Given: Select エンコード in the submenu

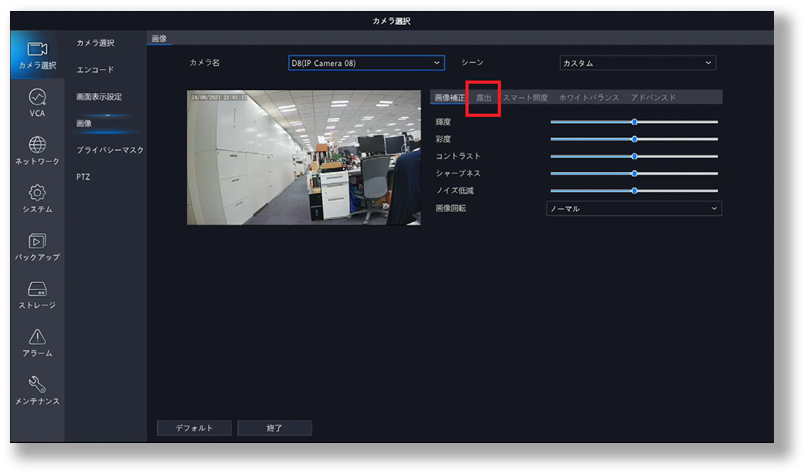Looking at the screenshot, I should (x=95, y=70).
